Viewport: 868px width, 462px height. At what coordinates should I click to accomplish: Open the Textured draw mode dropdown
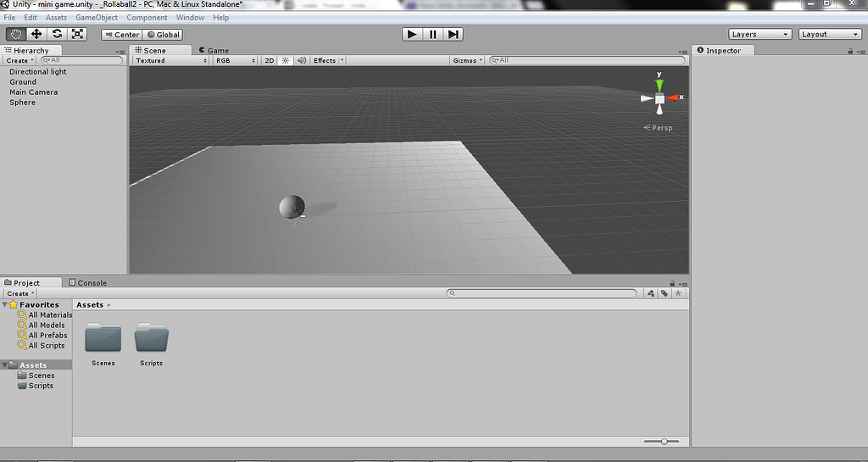click(170, 61)
